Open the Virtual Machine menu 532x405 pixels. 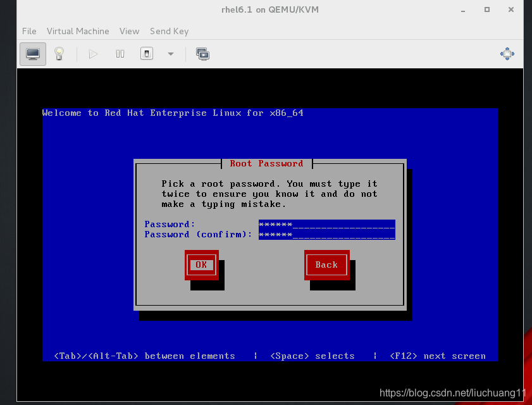[78, 31]
